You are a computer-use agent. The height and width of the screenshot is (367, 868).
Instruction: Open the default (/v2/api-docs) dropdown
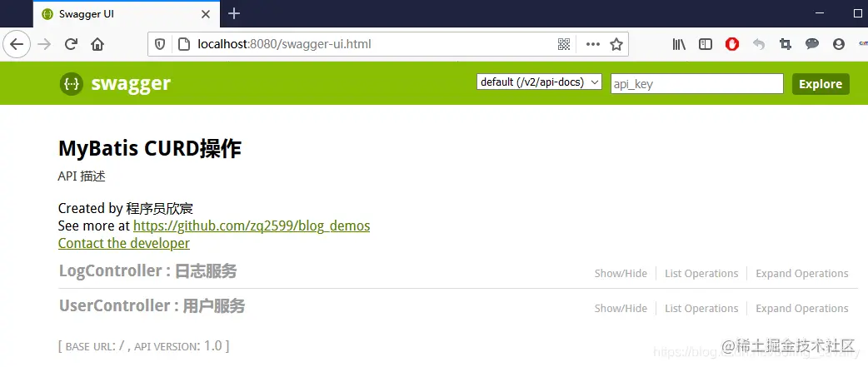pos(539,82)
